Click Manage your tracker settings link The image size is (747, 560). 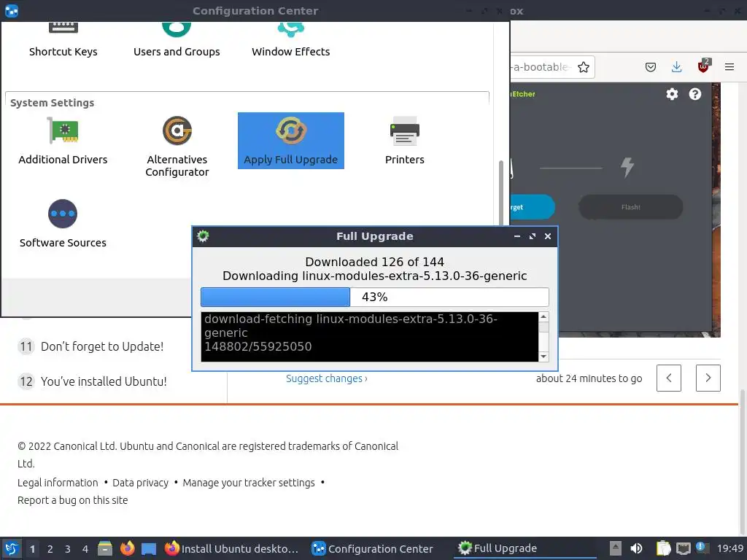[249, 483]
